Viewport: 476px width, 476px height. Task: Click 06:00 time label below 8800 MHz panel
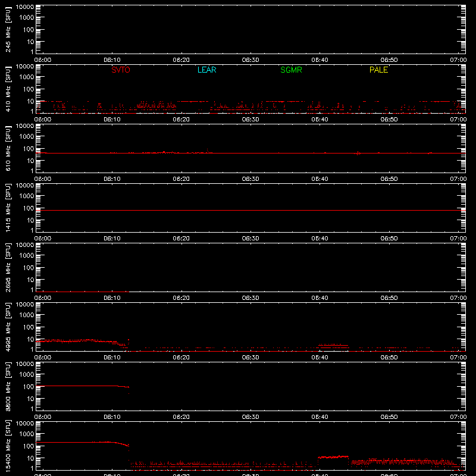click(43, 417)
